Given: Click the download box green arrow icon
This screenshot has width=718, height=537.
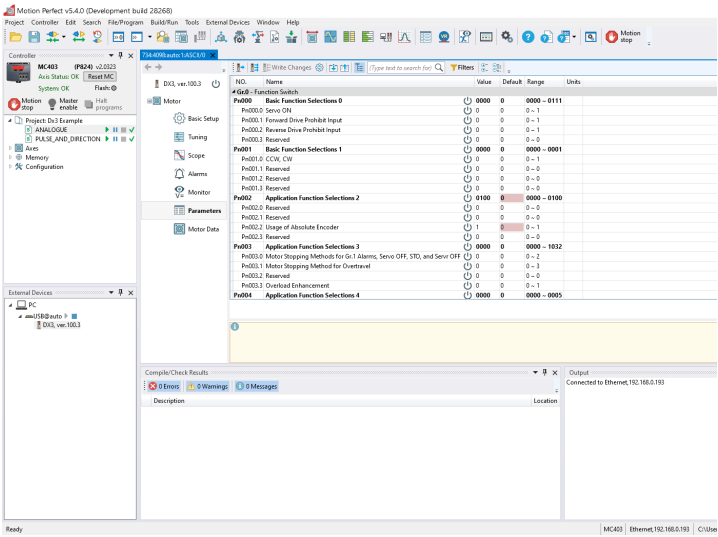Looking at the screenshot, I should pyautogui.click(x=291, y=37).
